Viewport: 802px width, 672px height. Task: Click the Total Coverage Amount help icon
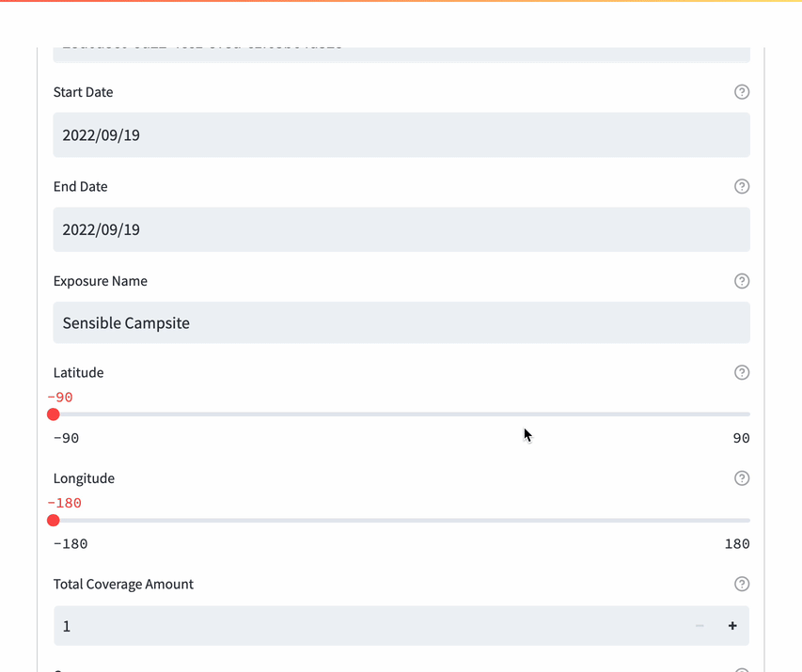tap(742, 584)
